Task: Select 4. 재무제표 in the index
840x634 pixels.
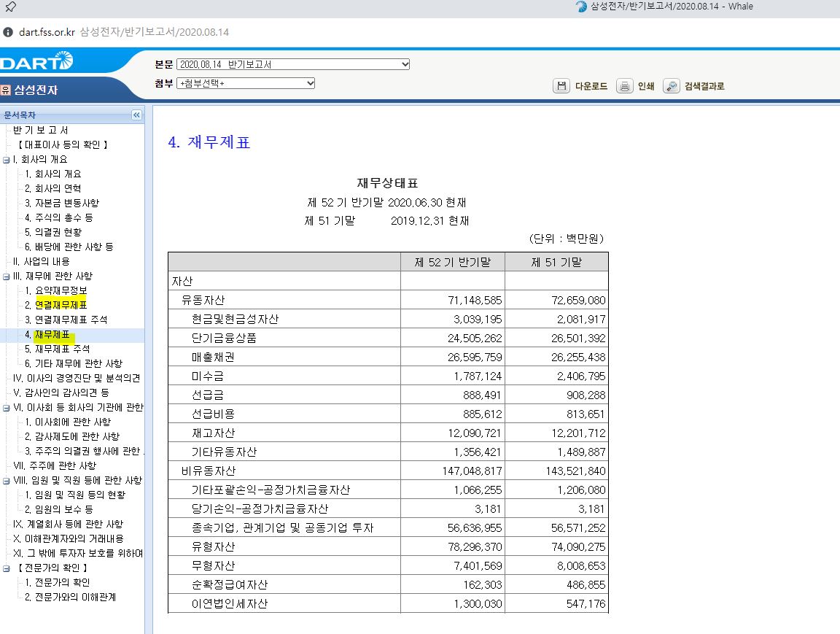Action: coord(47,334)
